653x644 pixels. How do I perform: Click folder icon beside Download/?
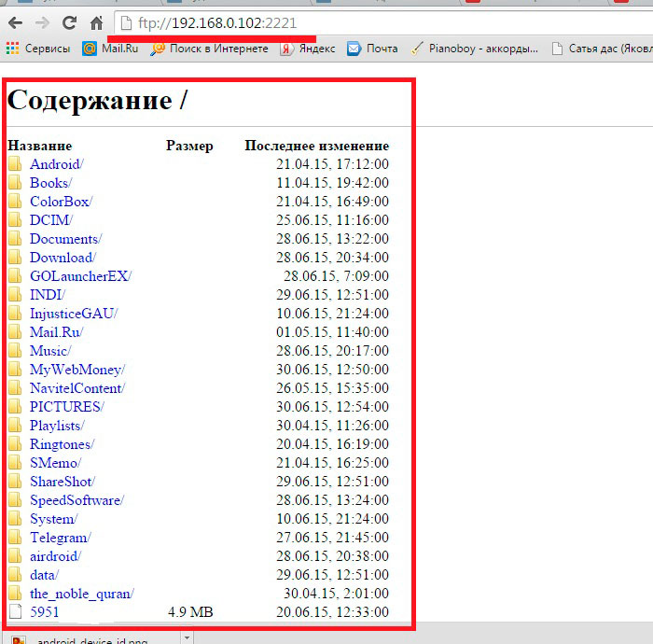15,257
